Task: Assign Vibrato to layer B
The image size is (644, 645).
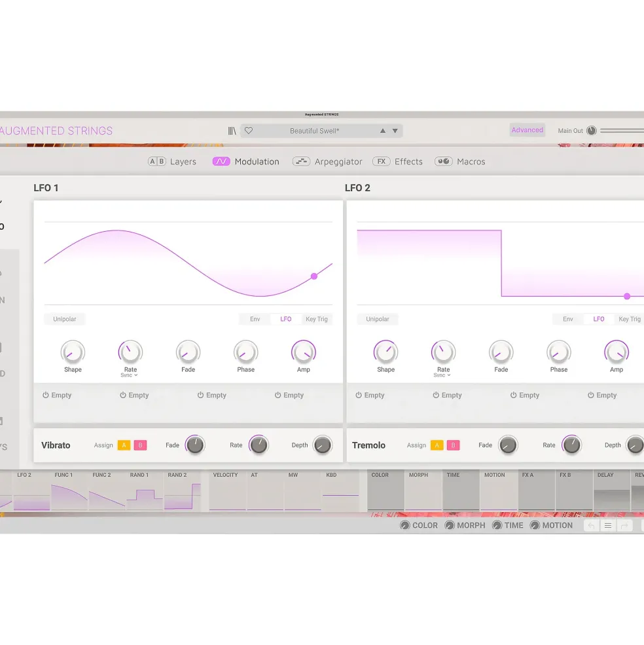Action: coord(140,445)
